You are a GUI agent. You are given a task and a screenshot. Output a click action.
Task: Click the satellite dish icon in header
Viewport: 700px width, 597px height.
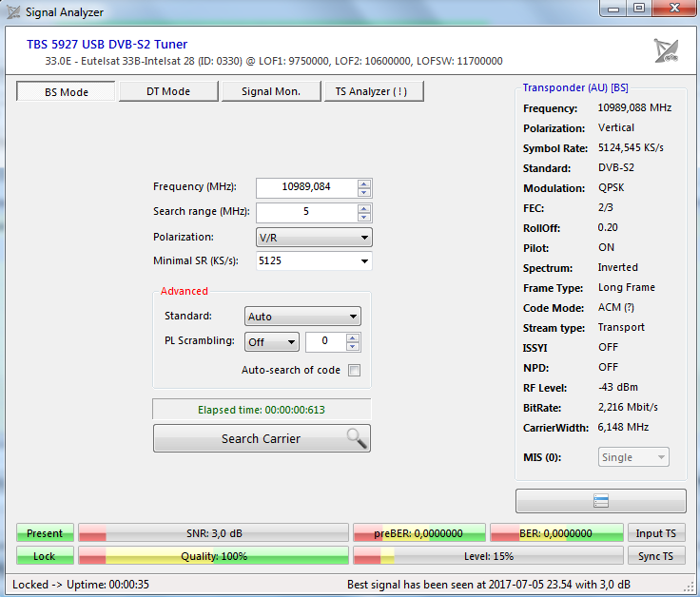(x=666, y=51)
